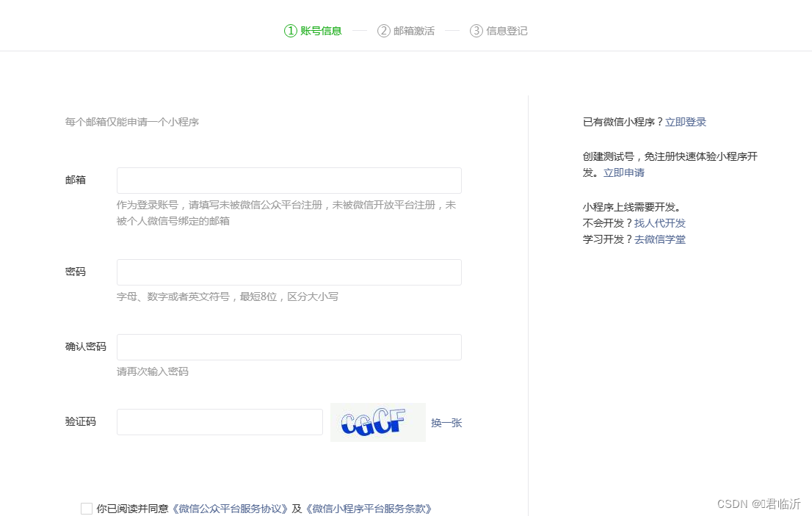Click the 小程序上线需要开发 text

[x=631, y=207]
